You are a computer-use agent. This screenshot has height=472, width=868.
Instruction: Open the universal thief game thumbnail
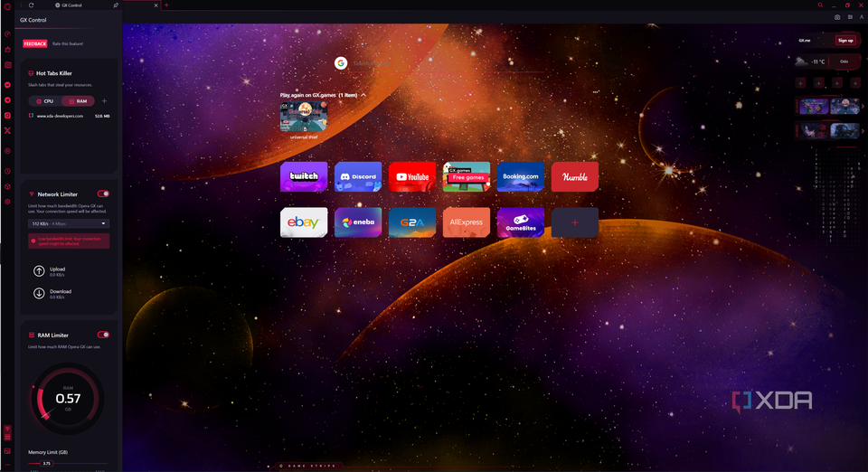click(x=304, y=117)
